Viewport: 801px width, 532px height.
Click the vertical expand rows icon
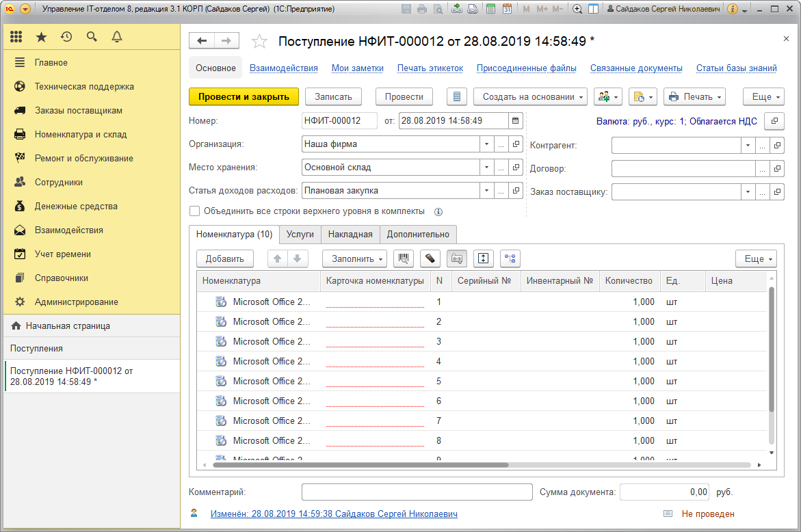483,259
